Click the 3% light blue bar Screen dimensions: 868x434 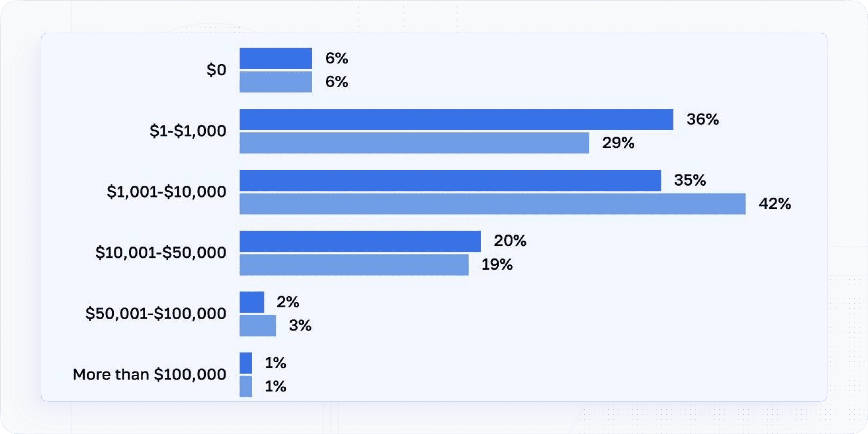tap(258, 325)
